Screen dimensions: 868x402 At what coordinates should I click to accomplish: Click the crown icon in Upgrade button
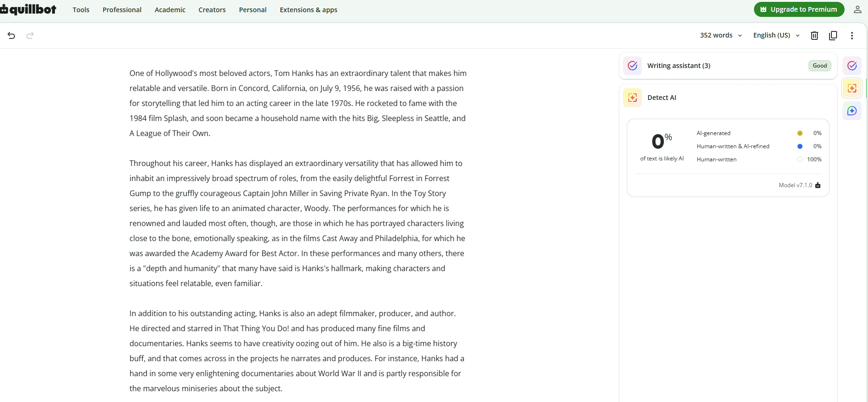point(763,9)
